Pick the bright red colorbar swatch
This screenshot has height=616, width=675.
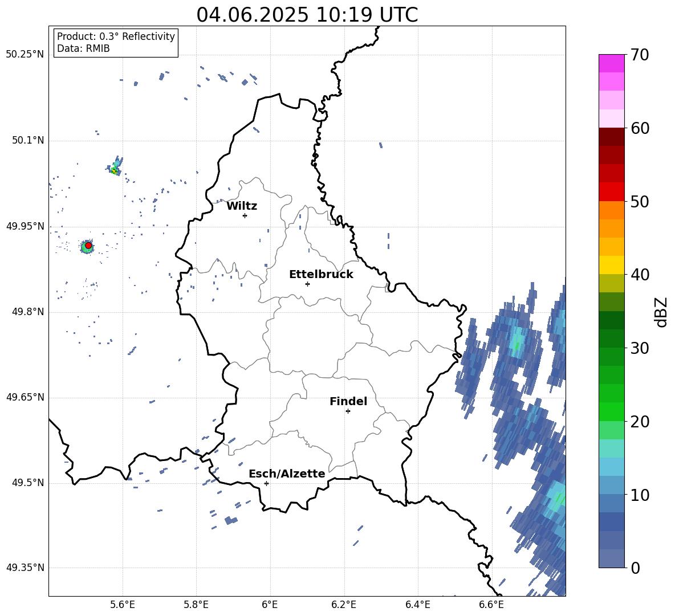pos(611,192)
